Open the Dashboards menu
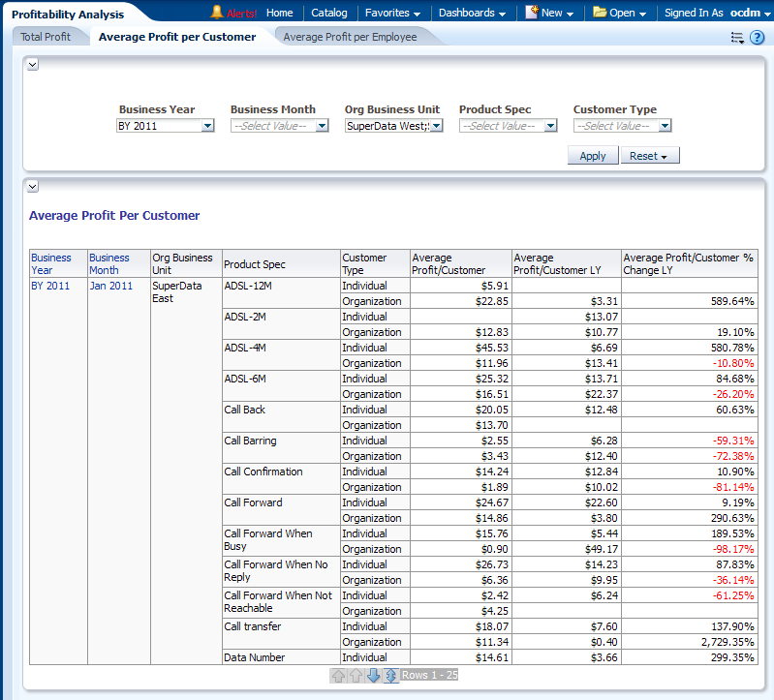Image resolution: width=774 pixels, height=700 pixels. point(472,13)
